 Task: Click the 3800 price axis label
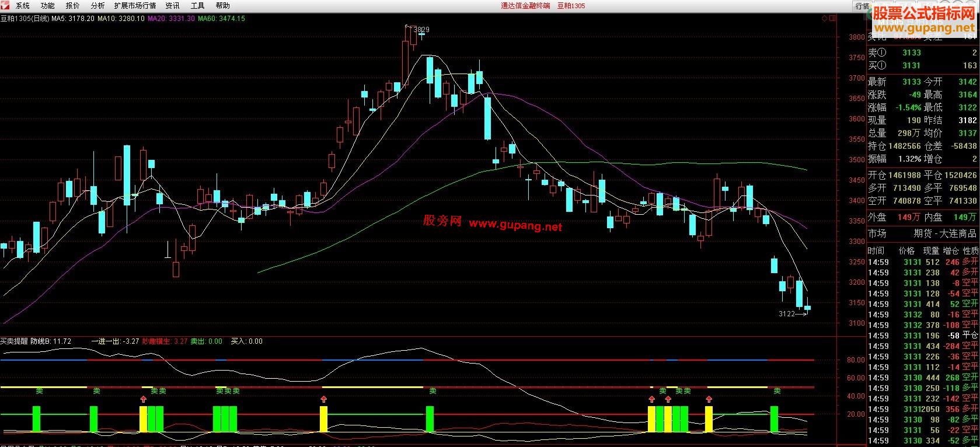pyautogui.click(x=857, y=37)
